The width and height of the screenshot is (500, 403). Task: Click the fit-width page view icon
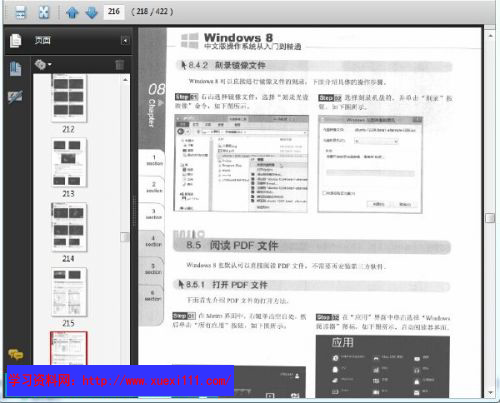tap(20, 13)
